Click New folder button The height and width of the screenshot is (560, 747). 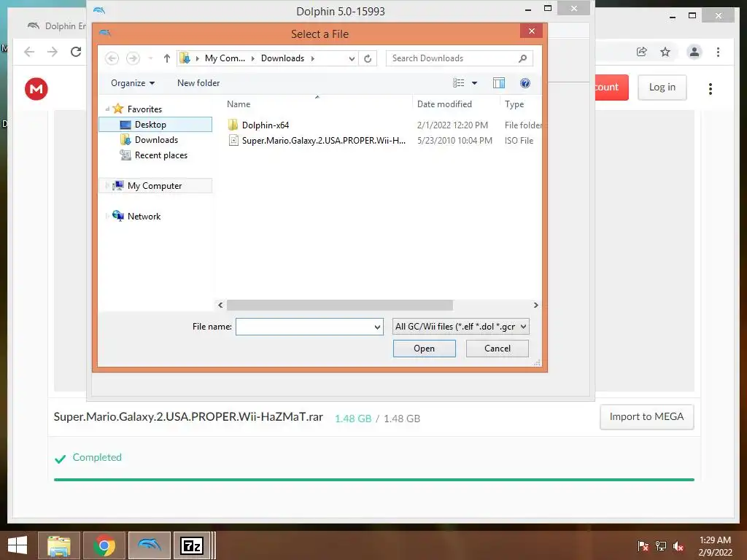(198, 83)
